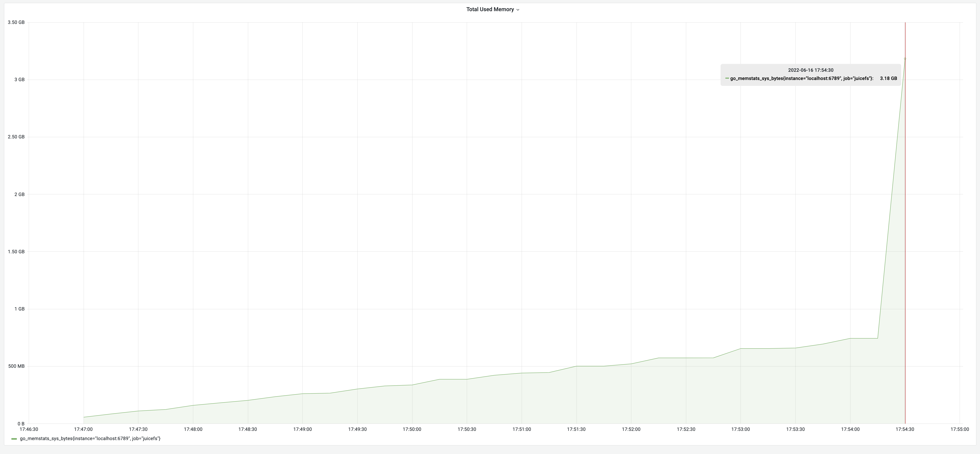The image size is (980, 454).
Task: Click the 0 B y-axis label
Action: pyautogui.click(x=21, y=424)
